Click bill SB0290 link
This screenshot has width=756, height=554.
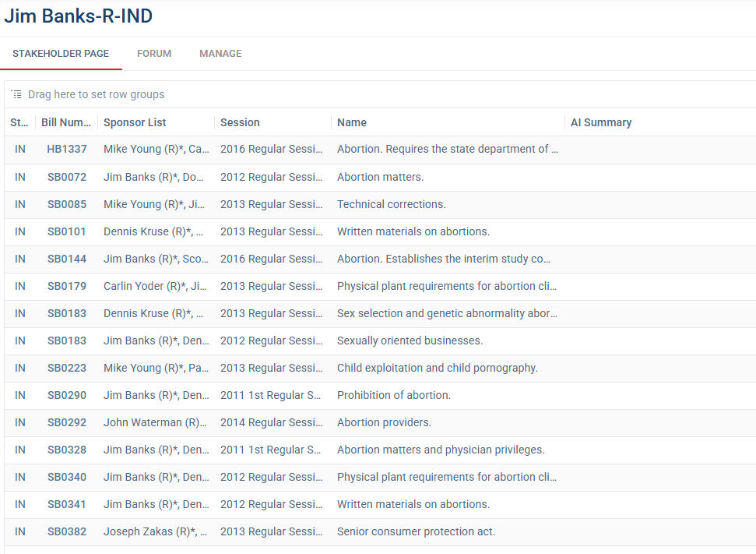click(x=67, y=395)
